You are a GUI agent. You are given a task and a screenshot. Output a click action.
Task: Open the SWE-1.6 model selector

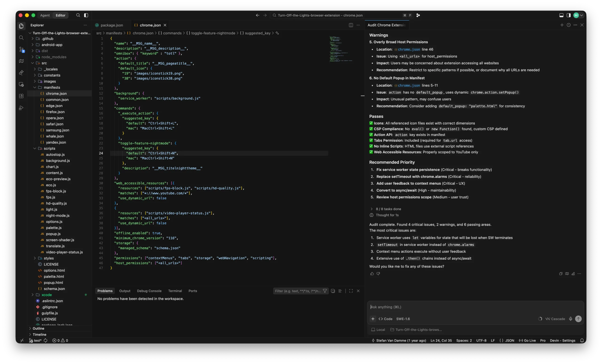(x=403, y=319)
